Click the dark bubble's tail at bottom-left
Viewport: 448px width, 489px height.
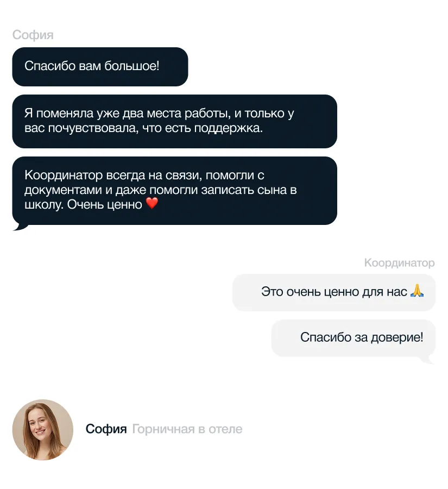click(x=20, y=227)
